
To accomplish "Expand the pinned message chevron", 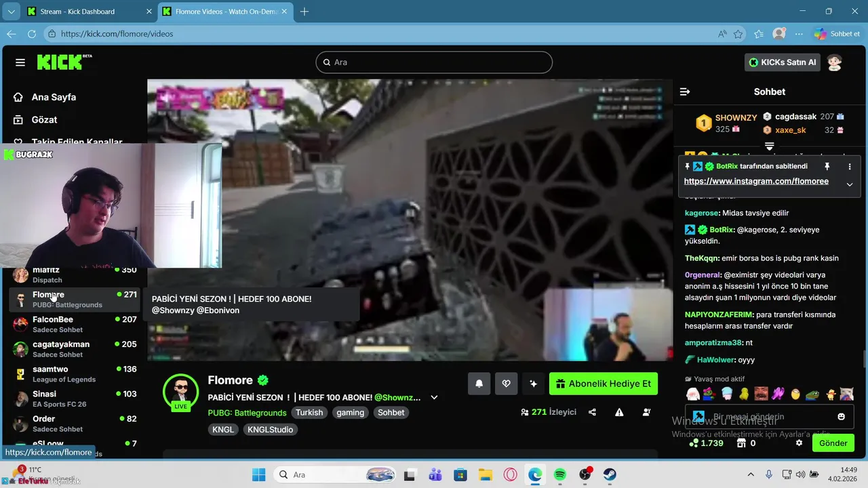I will pyautogui.click(x=850, y=184).
